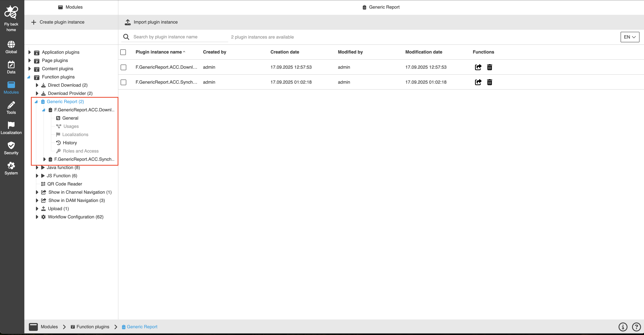Viewport: 644px width, 335px height.
Task: Click Create plugin instance button
Action: [58, 22]
